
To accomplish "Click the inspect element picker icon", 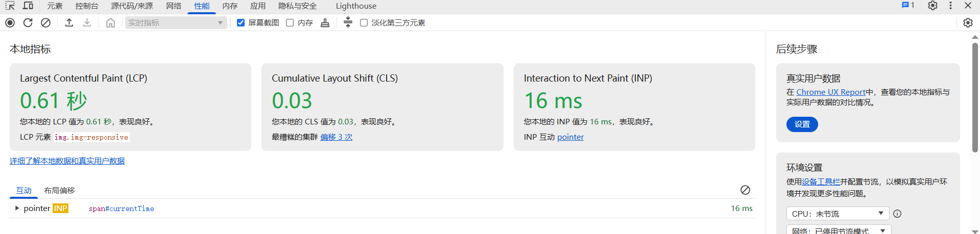I will pos(10,6).
